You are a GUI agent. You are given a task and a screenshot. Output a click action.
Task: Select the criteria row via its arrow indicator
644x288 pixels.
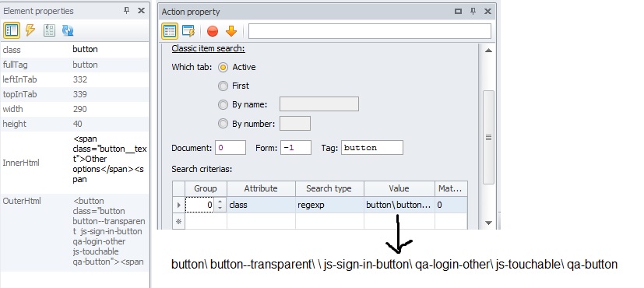178,205
